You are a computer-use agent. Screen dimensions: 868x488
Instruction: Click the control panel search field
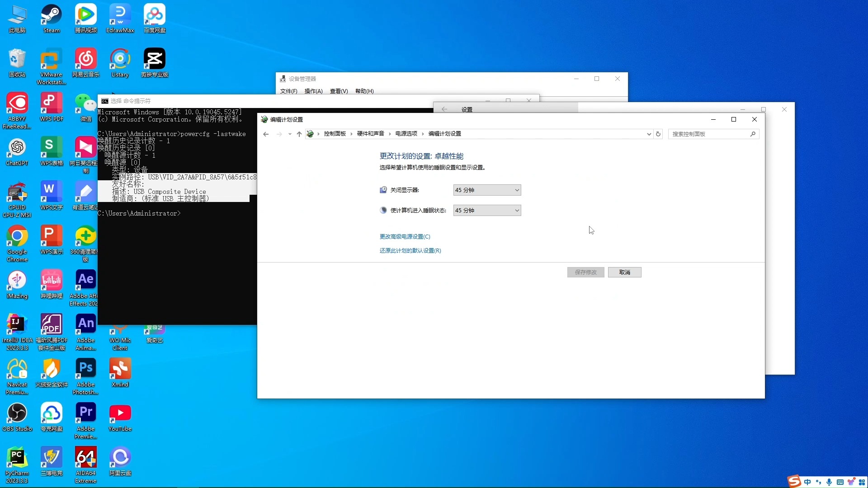pos(708,134)
